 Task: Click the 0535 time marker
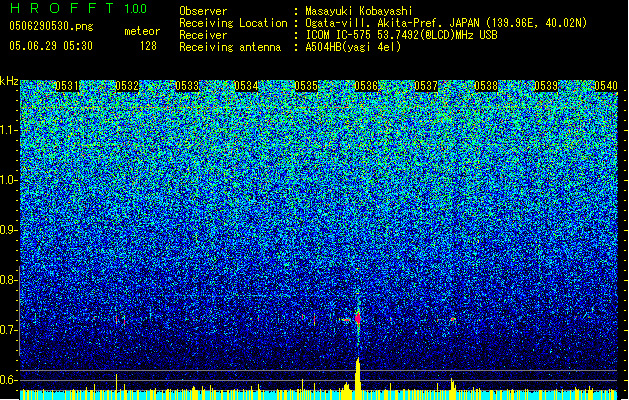(306, 86)
